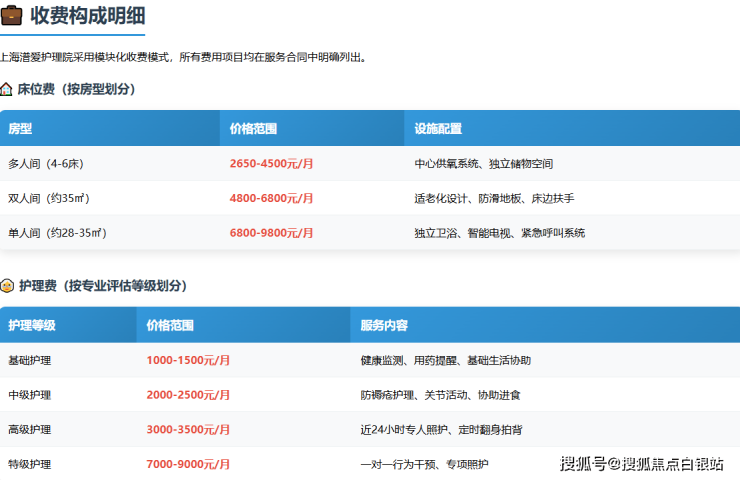Click the 收费构成明细 heading text

[85, 15]
